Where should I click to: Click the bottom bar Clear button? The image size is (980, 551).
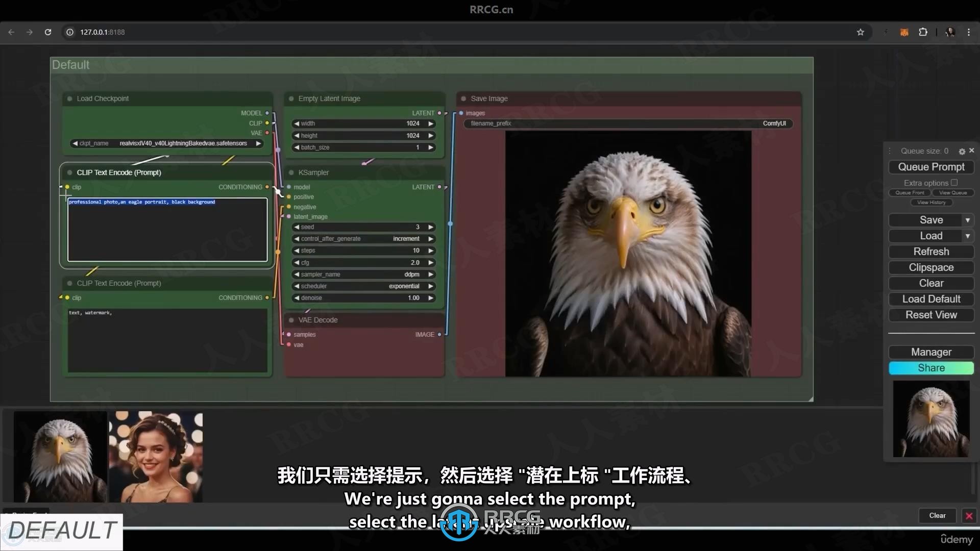click(x=937, y=516)
